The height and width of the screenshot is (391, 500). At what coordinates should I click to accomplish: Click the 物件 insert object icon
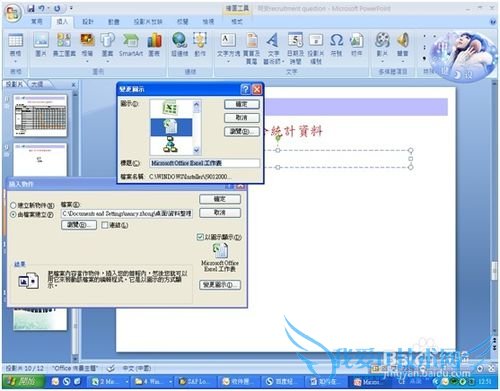coord(356,44)
